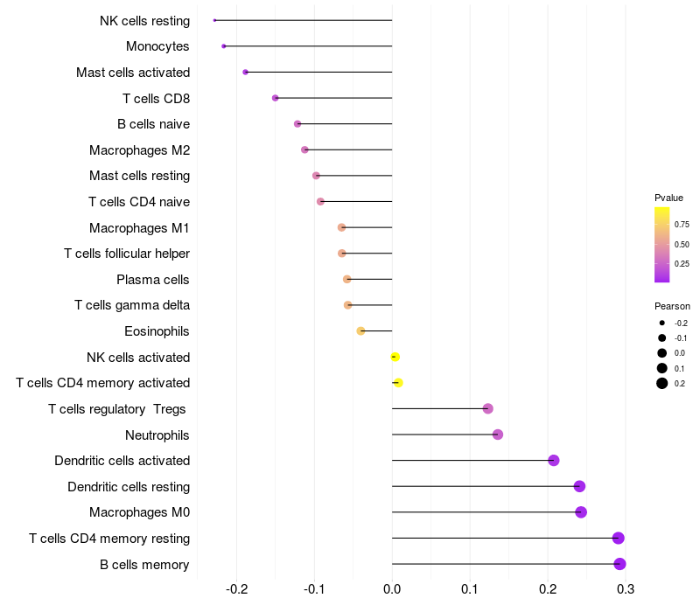Select the yellow NK cells activated dot
This screenshot has width=700, height=612.
pyautogui.click(x=395, y=357)
